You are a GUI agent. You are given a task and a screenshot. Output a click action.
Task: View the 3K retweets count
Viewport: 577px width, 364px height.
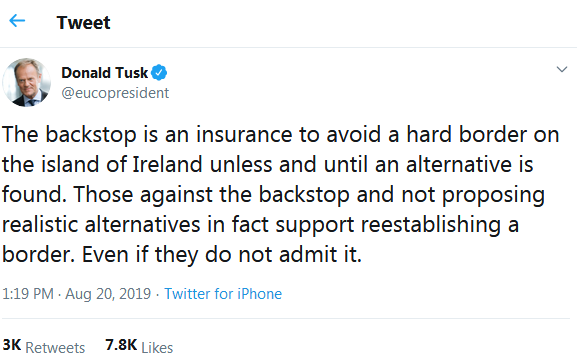(x=12, y=345)
